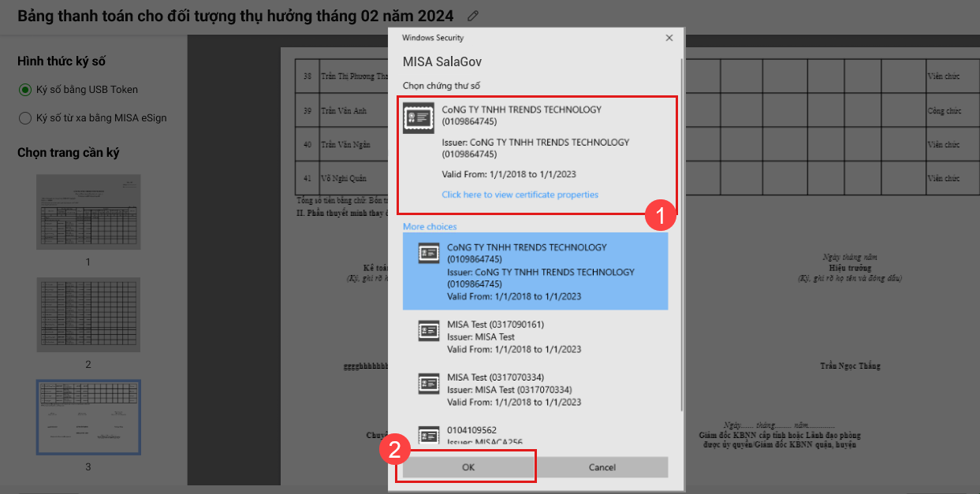Click icon of MISA Test (0317070334) certificate
The height and width of the screenshot is (494, 980).
click(429, 383)
